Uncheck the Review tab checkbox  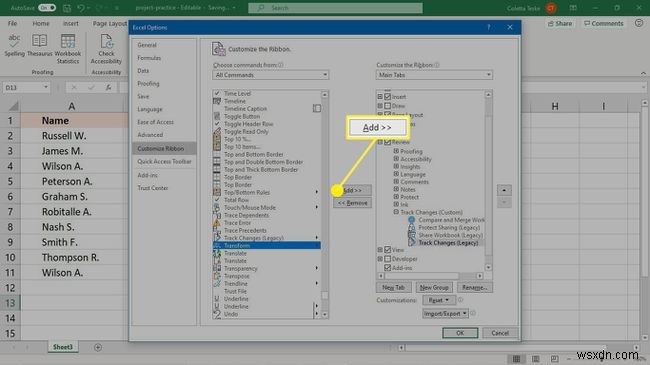388,142
